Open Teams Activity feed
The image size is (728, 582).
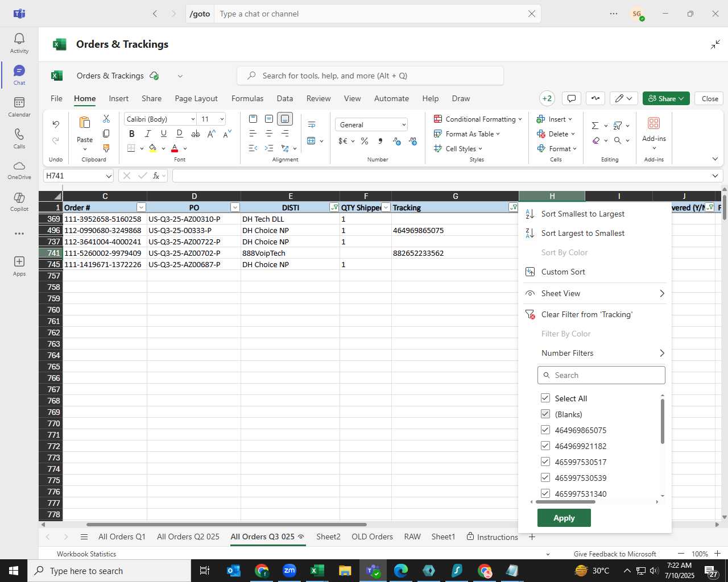(x=19, y=43)
